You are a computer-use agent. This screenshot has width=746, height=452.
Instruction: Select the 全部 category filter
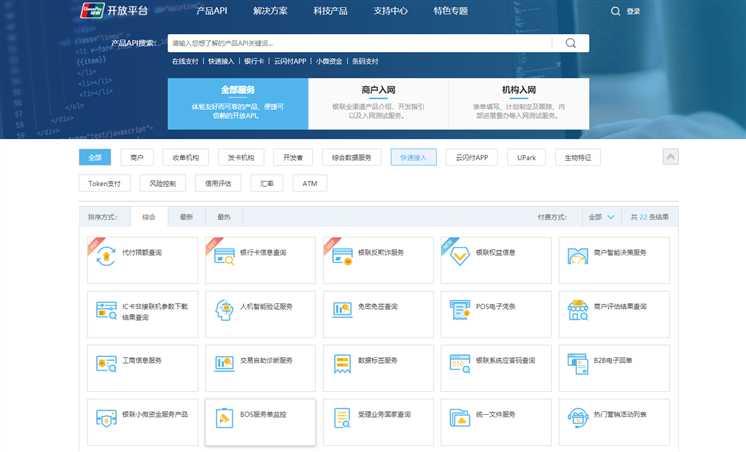pyautogui.click(x=95, y=157)
